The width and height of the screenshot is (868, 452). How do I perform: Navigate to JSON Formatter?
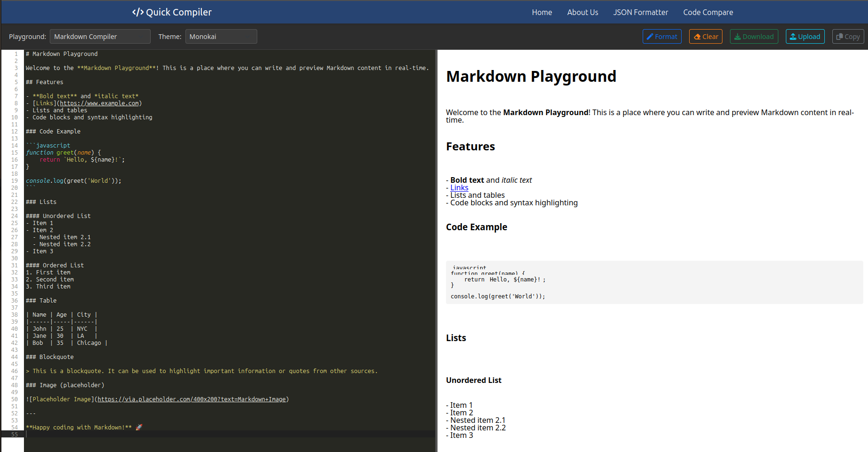[x=640, y=12]
